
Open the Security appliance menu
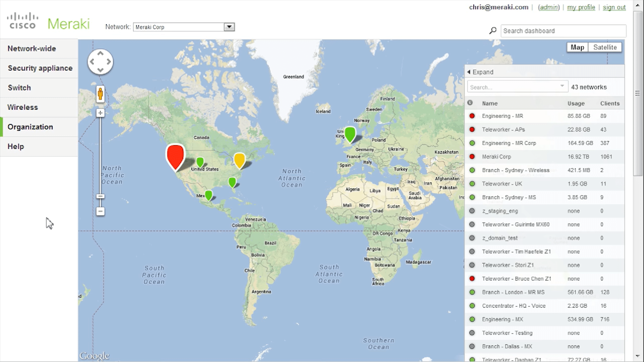[39, 68]
